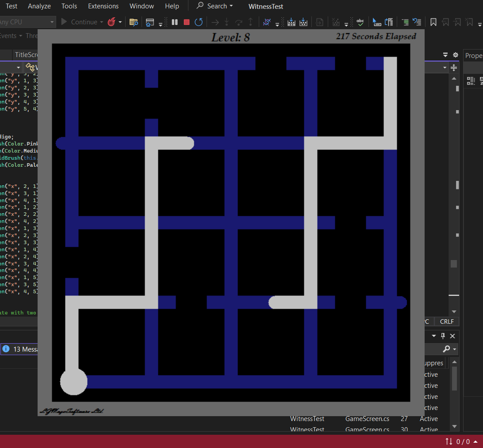Click the Step Out icon
This screenshot has height=448, width=483.
250,22
